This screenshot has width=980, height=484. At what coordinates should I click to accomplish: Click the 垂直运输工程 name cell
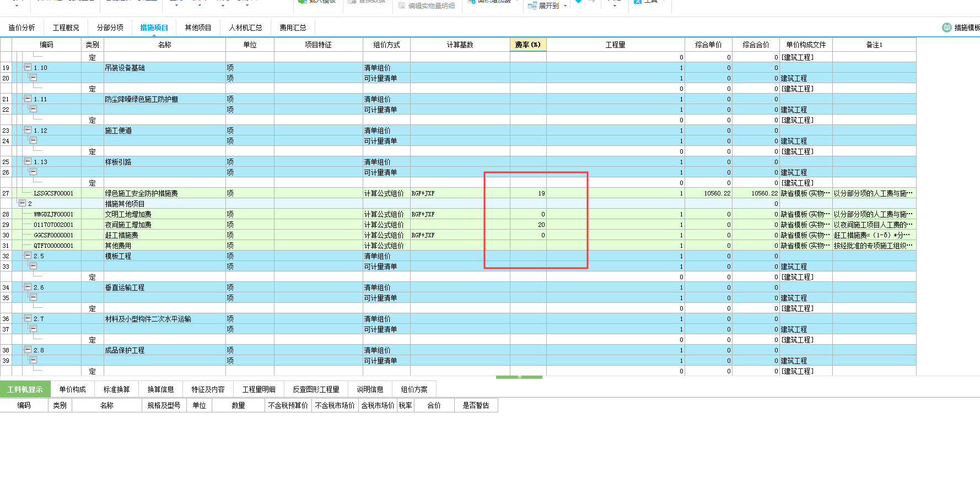[x=164, y=287]
